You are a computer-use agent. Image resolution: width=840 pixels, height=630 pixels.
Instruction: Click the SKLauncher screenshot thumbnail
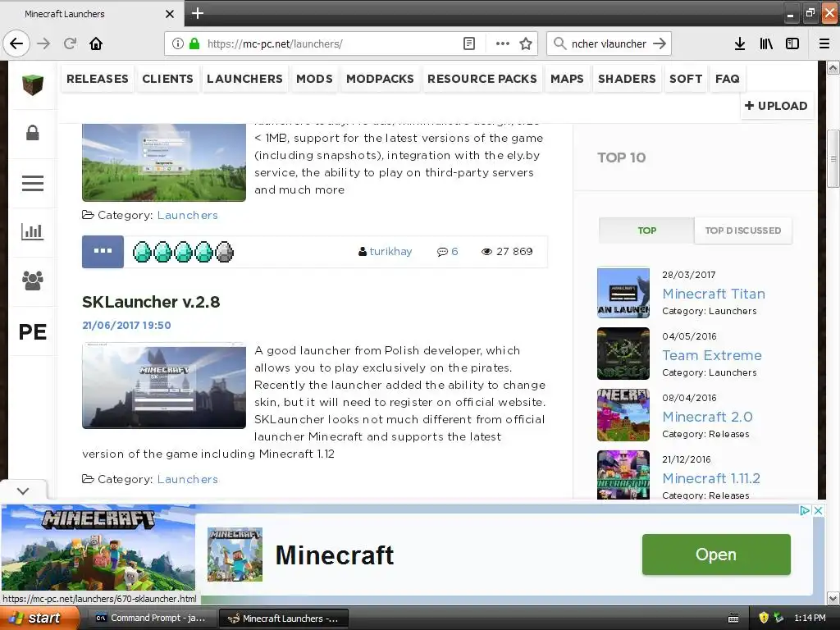(x=164, y=386)
